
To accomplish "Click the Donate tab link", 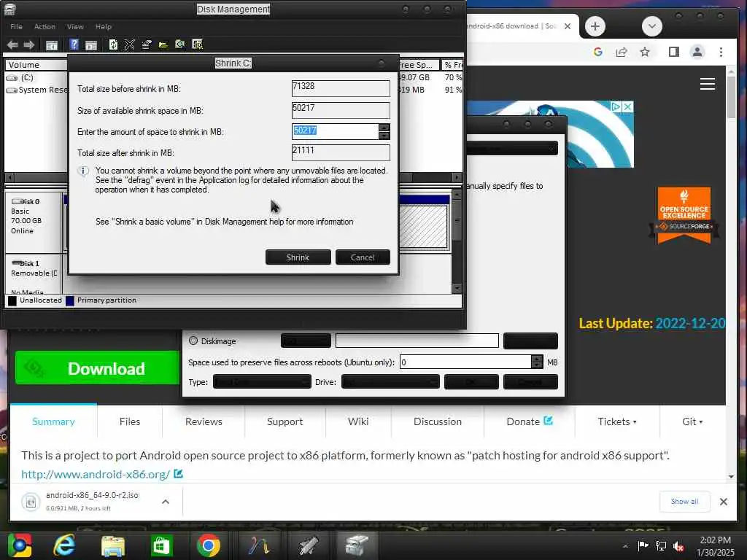I will coord(530,421).
